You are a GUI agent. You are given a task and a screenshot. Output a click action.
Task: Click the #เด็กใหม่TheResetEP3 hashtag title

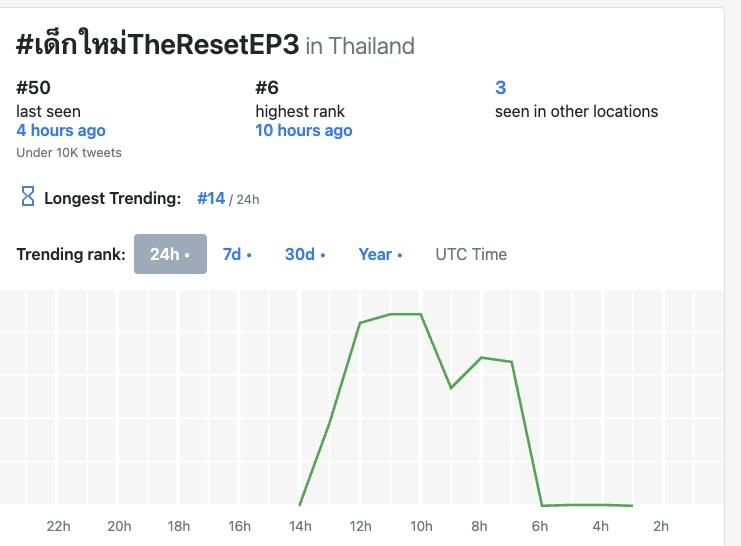158,45
